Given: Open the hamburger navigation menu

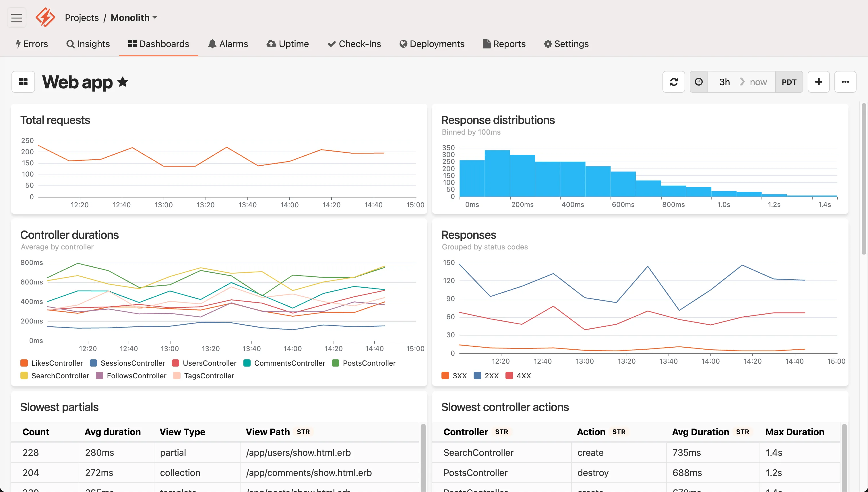Looking at the screenshot, I should point(16,18).
